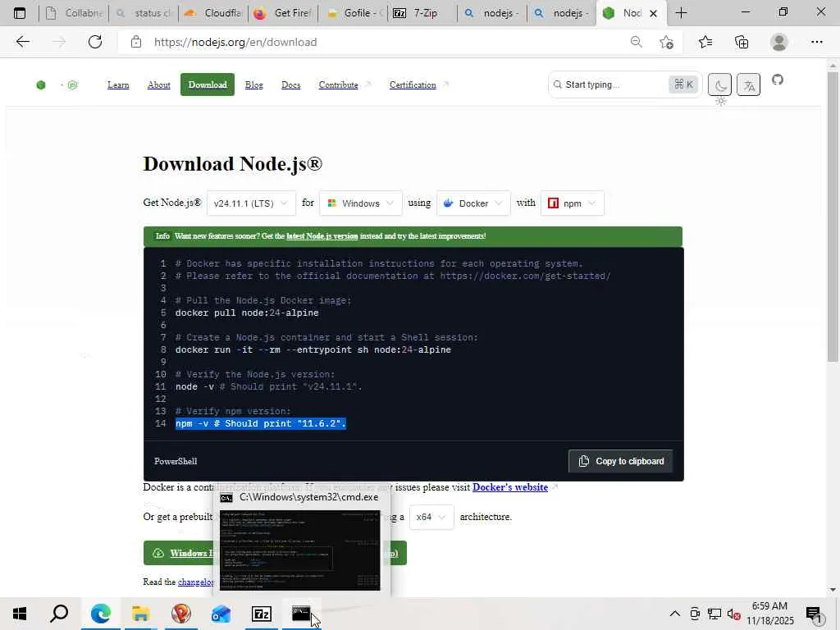Open browser settings and more menu

(x=816, y=42)
